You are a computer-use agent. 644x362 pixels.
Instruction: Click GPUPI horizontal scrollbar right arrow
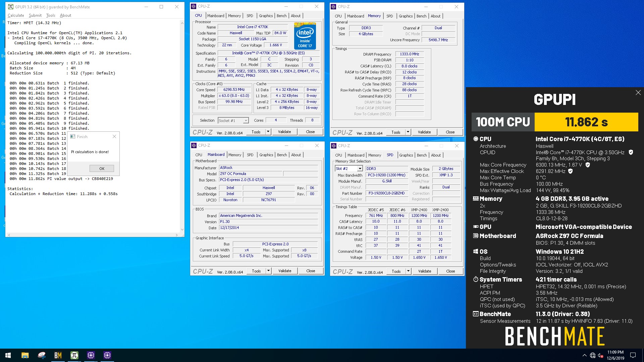(177, 235)
